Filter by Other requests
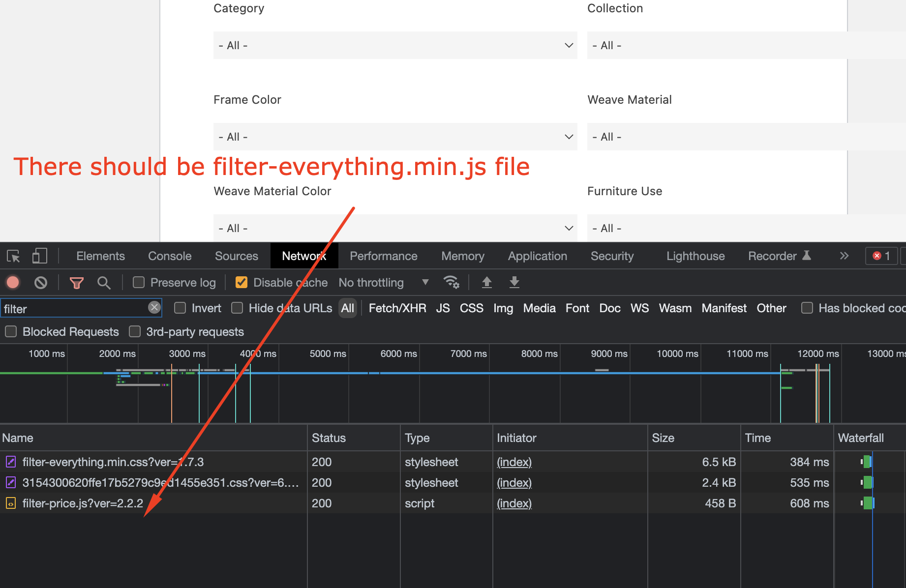The height and width of the screenshot is (588, 906). click(771, 308)
